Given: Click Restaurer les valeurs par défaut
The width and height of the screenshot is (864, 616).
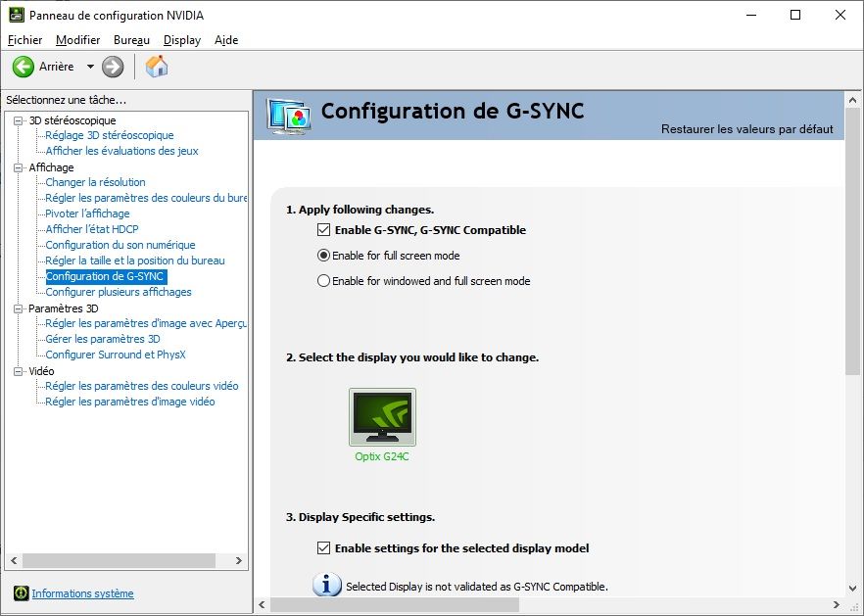Looking at the screenshot, I should pos(746,129).
